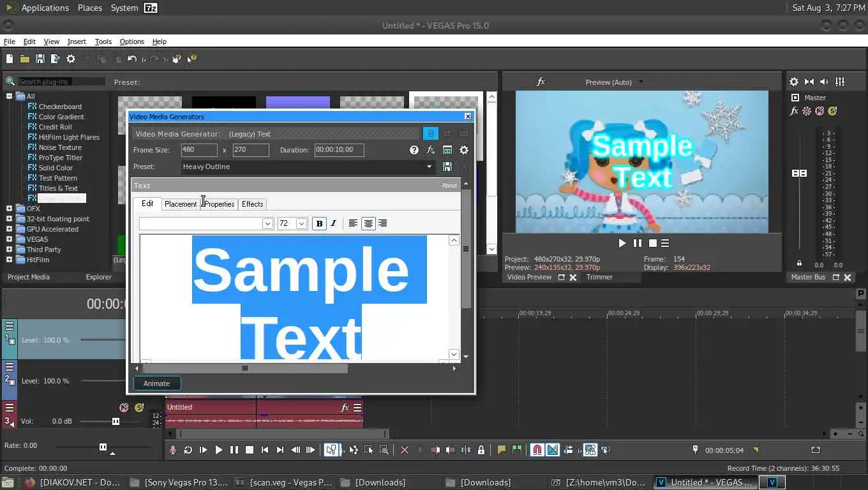Click the New project icon in toolbar
Image resolution: width=868 pixels, height=490 pixels.
pos(10,59)
